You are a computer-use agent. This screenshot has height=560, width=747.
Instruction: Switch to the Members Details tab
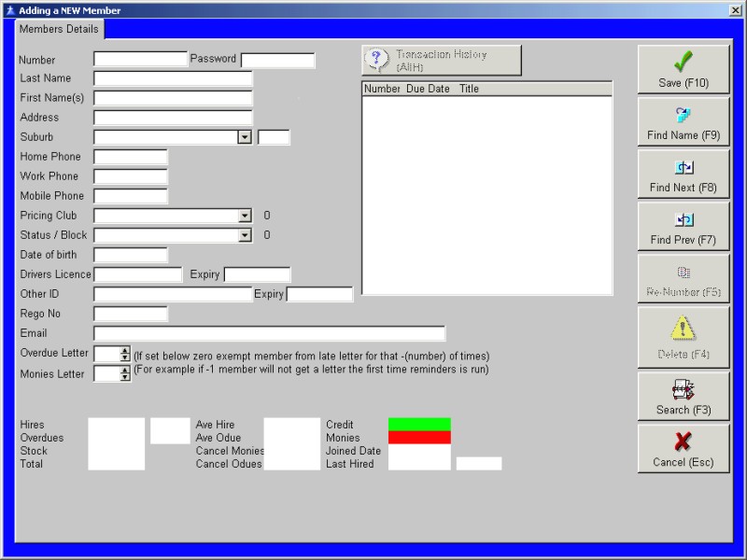pos(58,29)
